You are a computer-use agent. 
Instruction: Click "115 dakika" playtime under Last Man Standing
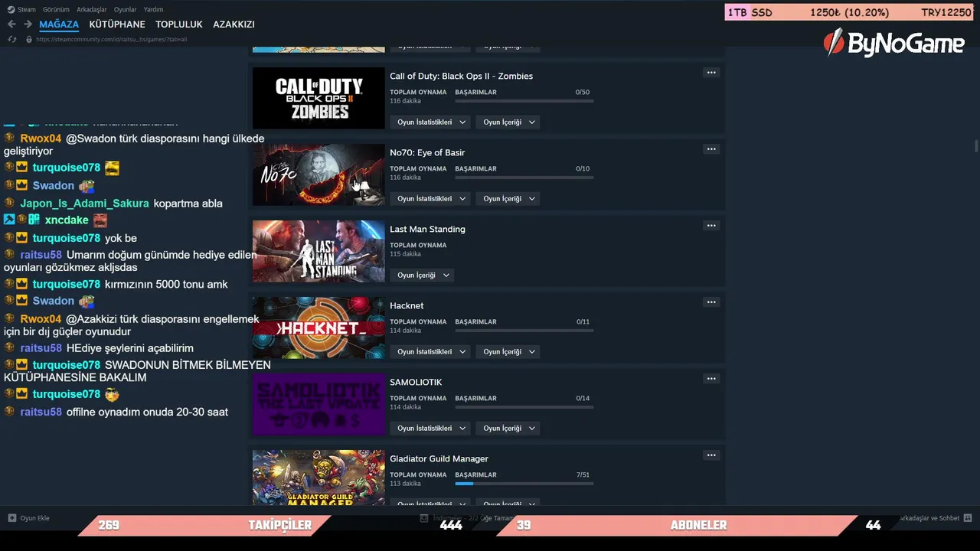406,254
